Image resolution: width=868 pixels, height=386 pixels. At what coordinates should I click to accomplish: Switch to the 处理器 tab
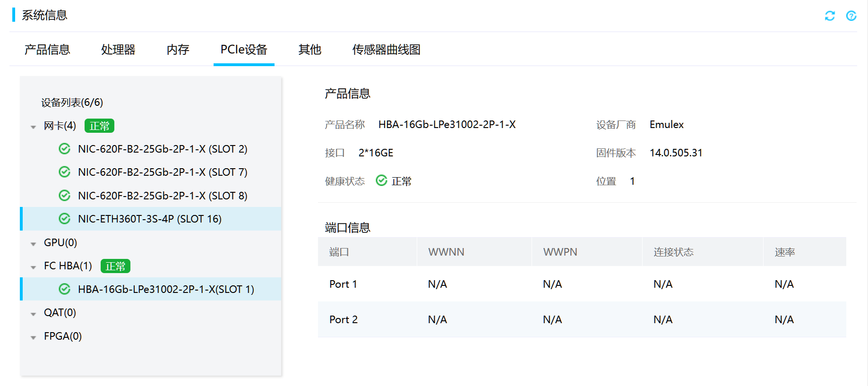point(118,50)
